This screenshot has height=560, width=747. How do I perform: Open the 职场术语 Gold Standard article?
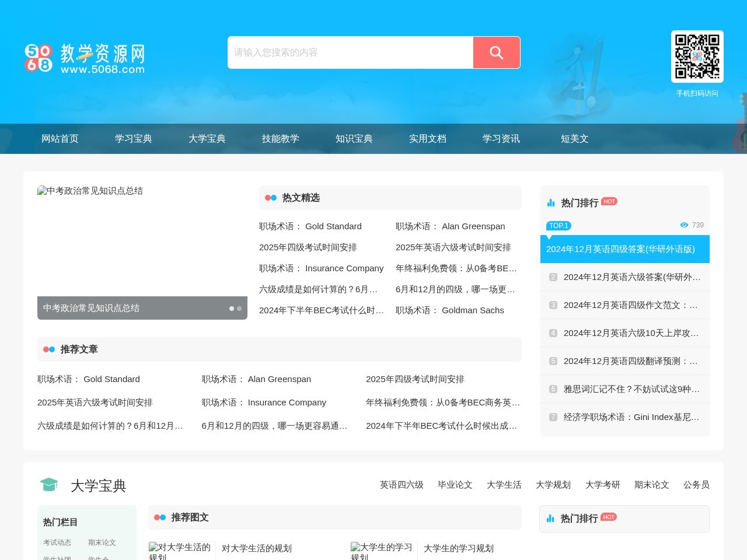[310, 226]
